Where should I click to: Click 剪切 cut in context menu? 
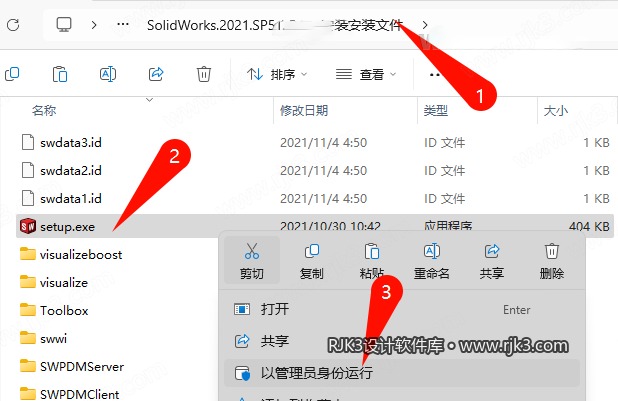252,260
